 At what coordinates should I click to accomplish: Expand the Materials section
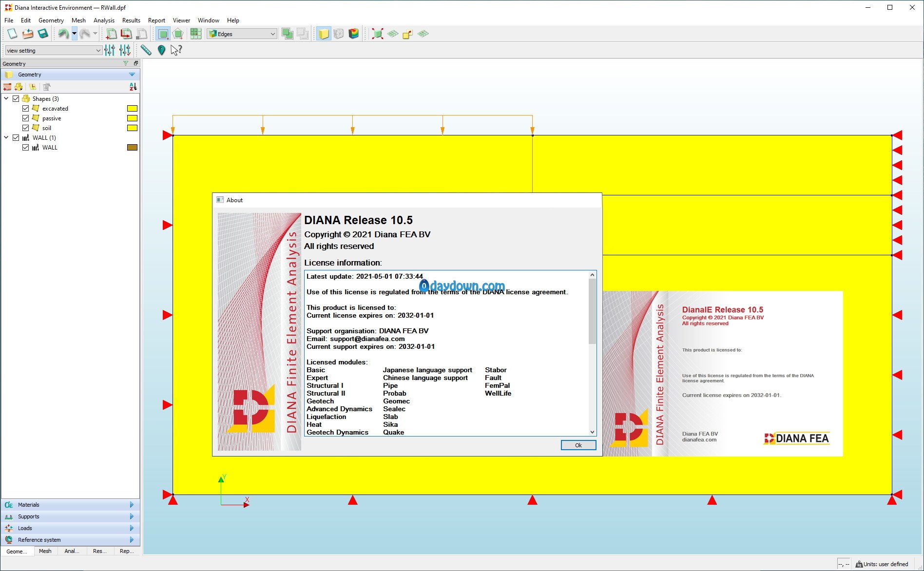point(70,505)
